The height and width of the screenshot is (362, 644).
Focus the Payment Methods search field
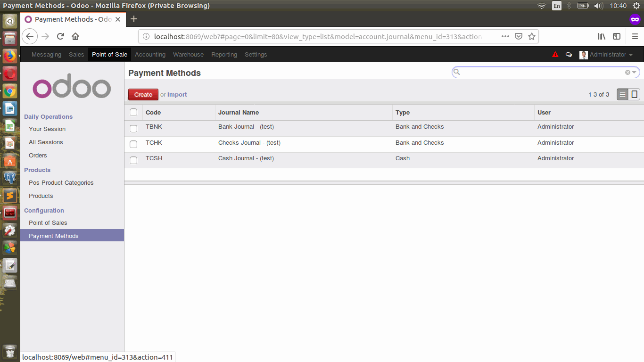[542, 72]
